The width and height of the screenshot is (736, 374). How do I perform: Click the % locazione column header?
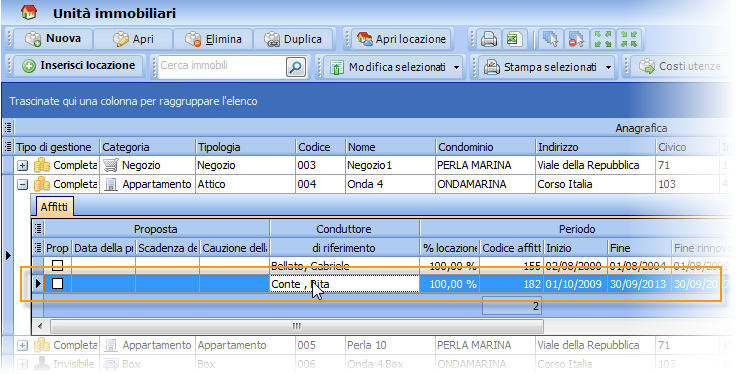click(450, 247)
